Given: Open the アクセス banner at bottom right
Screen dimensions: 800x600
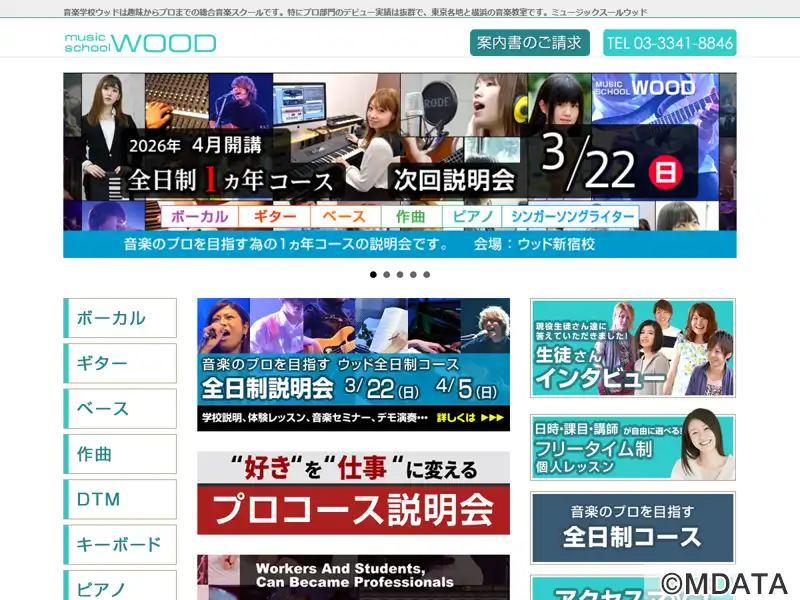Looking at the screenshot, I should pos(633,588).
